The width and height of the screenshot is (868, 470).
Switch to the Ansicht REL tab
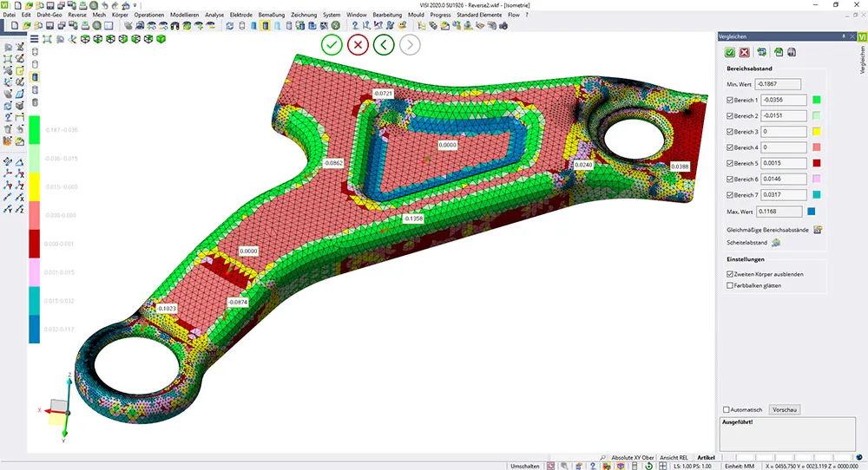tap(674, 457)
